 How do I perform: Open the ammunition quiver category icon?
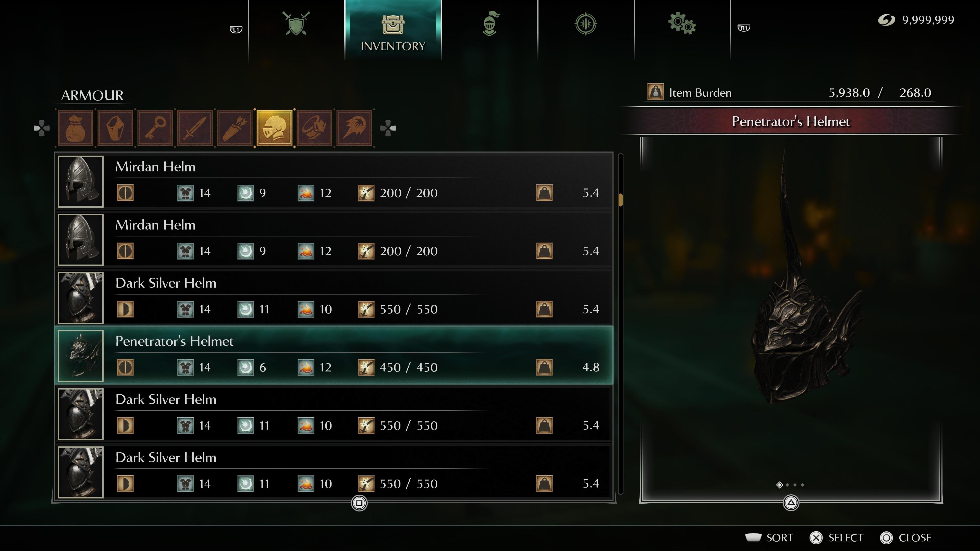[235, 128]
